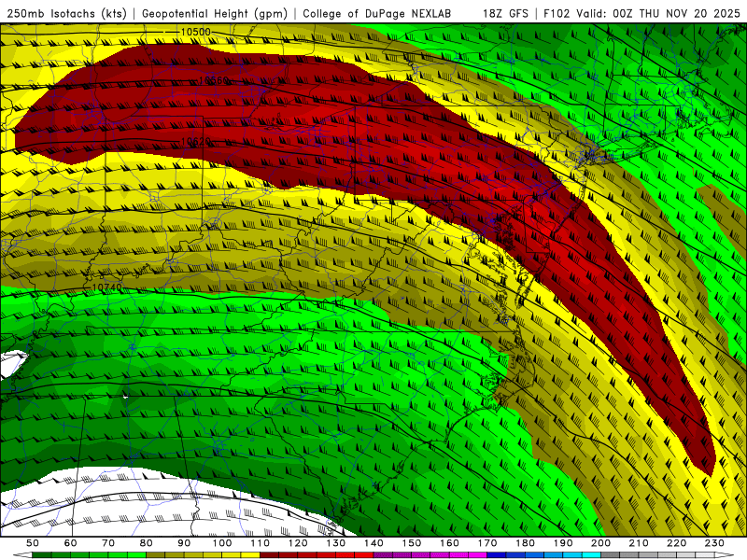Click the 10620 height contour label
Image resolution: width=747 pixels, height=560 pixels.
pyautogui.click(x=196, y=142)
